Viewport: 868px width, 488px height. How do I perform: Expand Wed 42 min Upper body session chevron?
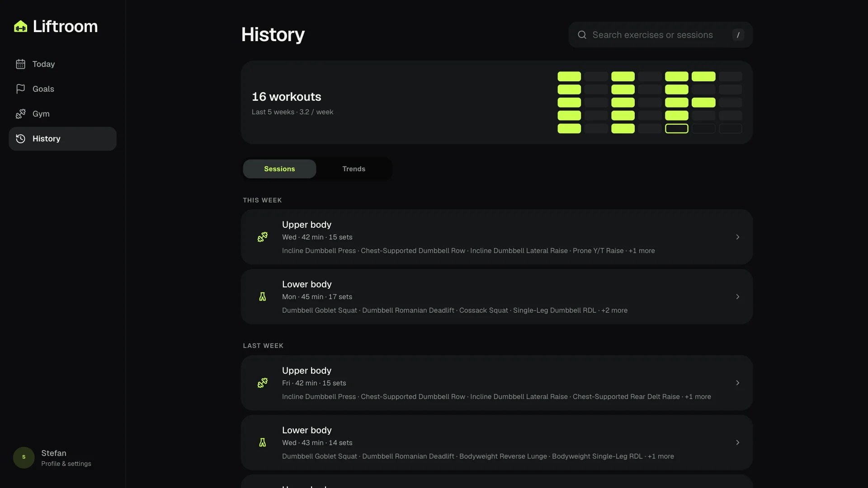pyautogui.click(x=737, y=237)
